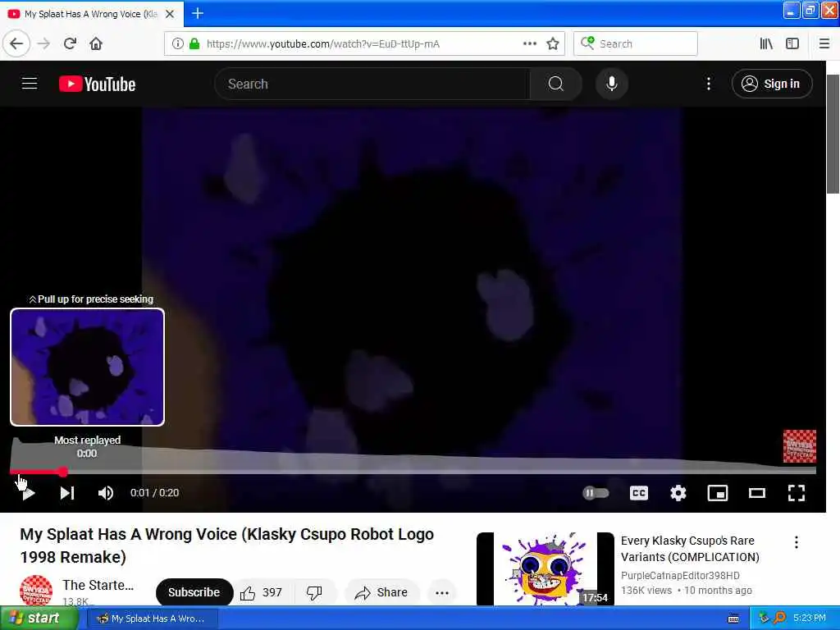
Task: Skip to next video
Action: tap(67, 493)
